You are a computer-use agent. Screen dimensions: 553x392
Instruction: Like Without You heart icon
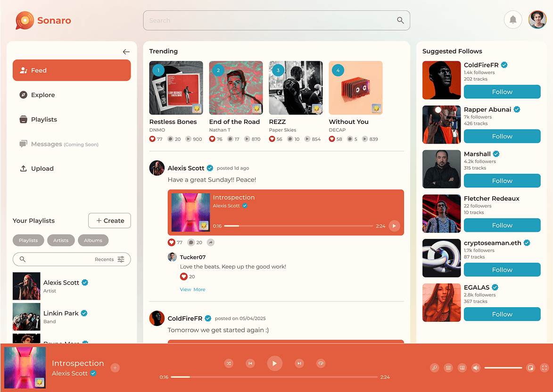(x=332, y=139)
